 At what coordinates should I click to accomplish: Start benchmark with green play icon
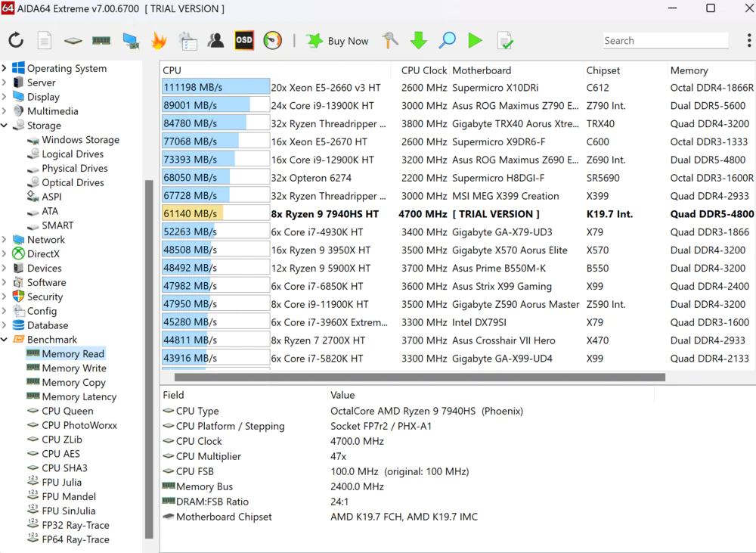476,41
